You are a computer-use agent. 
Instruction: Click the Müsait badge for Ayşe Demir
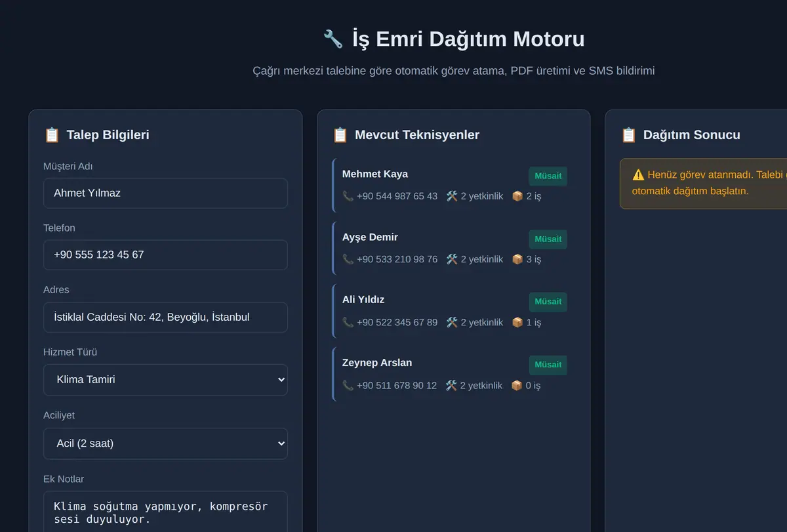548,239
